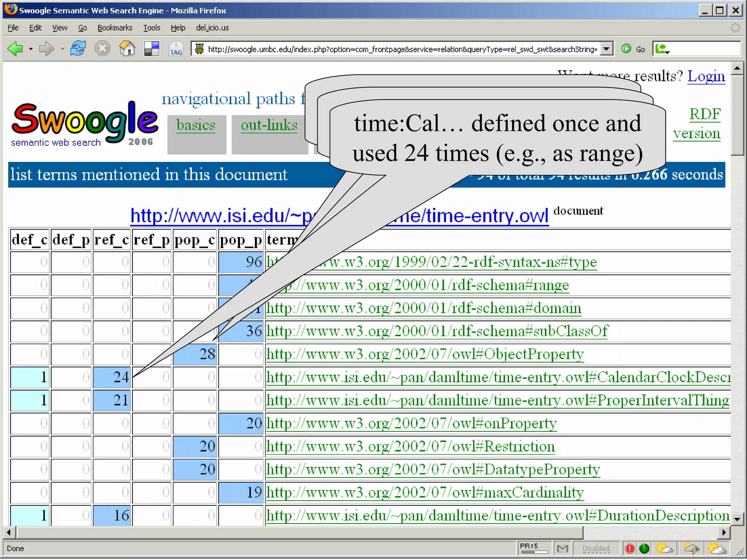Toggle the Disabled status bar indicator

tap(596, 548)
